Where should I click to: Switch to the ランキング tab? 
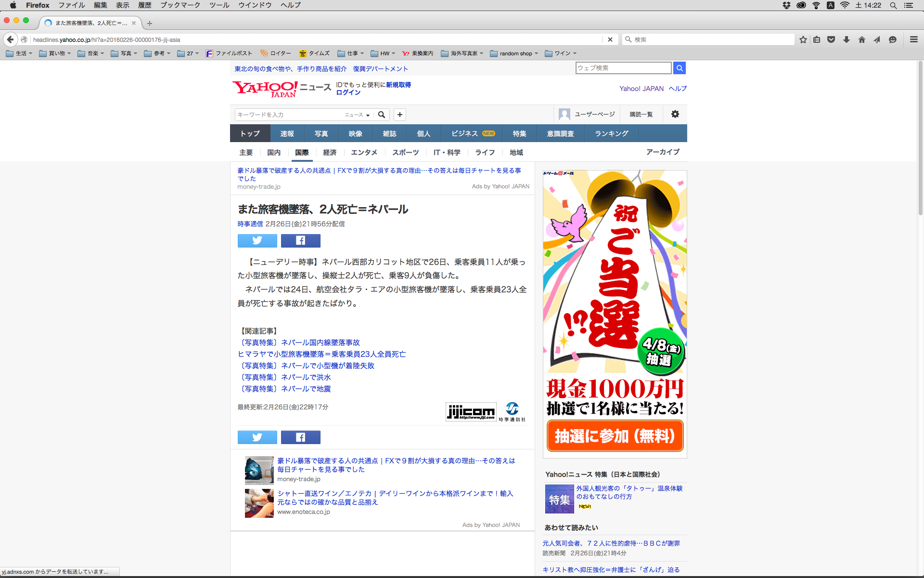coord(611,133)
